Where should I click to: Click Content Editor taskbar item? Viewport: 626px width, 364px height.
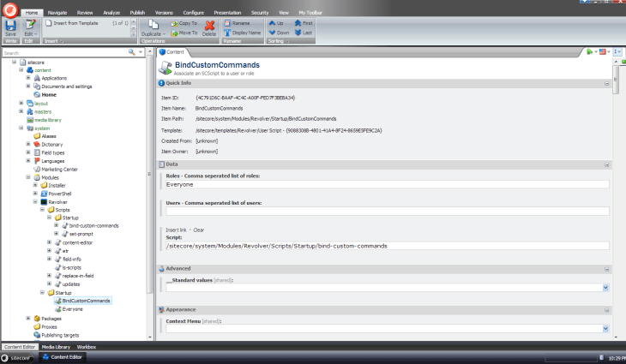coord(63,357)
